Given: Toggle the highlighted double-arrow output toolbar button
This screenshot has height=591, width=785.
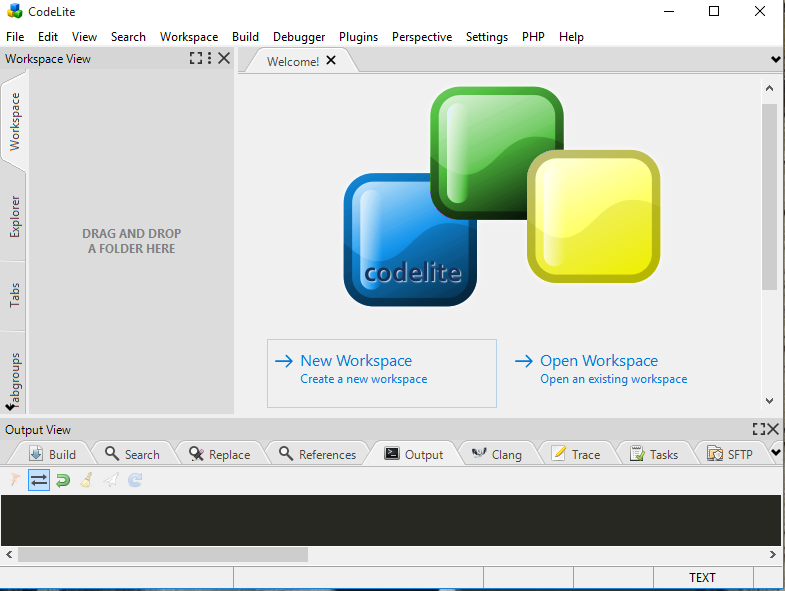Looking at the screenshot, I should [39, 480].
